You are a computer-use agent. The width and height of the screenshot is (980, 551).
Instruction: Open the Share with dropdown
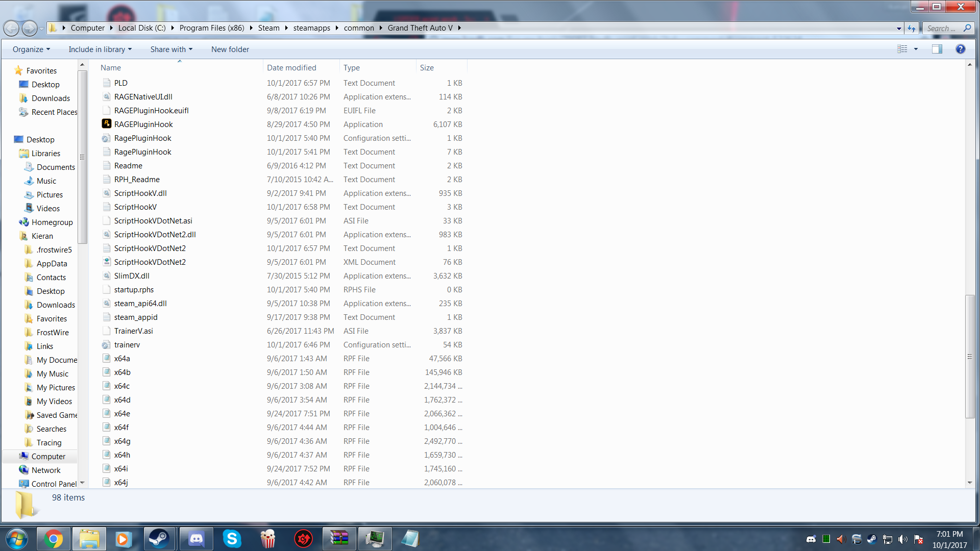[x=171, y=49]
